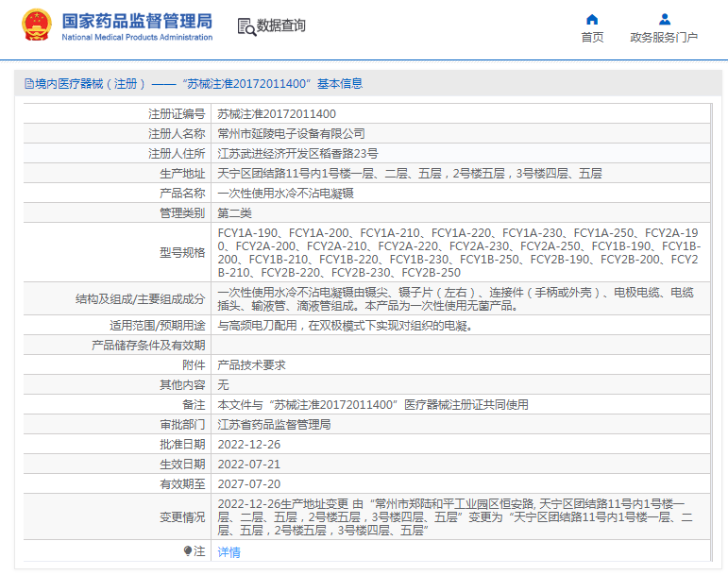Select structure description starting 一次性使用水冷不沾电凝镊由镊尖
Image resolution: width=728 pixels, height=575 pixels.
455,299
